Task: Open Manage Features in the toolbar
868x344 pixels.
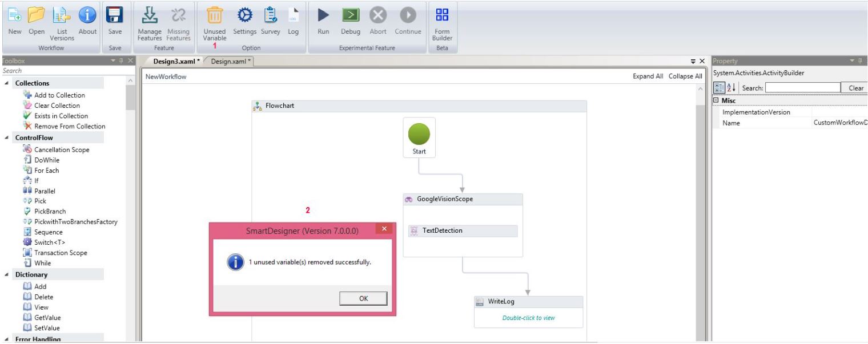Action: (x=150, y=15)
